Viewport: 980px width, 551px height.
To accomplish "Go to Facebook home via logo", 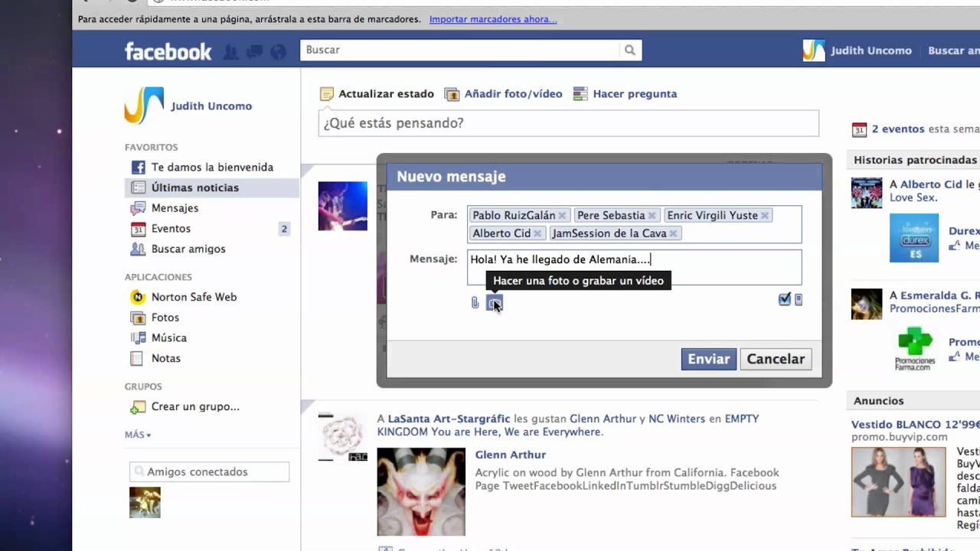I will click(168, 51).
